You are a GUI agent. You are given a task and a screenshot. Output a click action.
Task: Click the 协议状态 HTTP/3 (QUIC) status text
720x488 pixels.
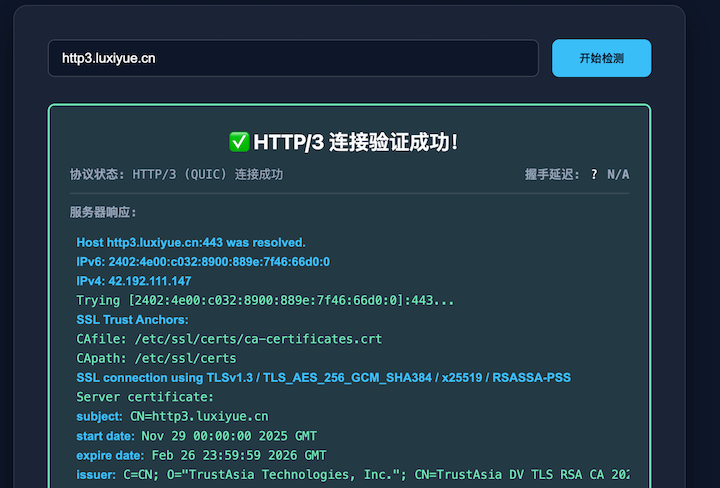tap(176, 174)
